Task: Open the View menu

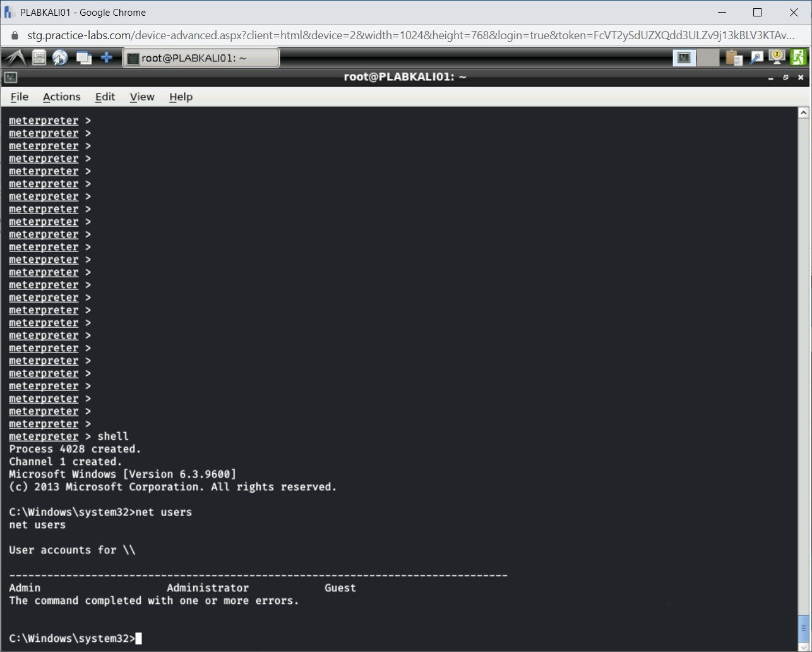Action: pos(141,97)
